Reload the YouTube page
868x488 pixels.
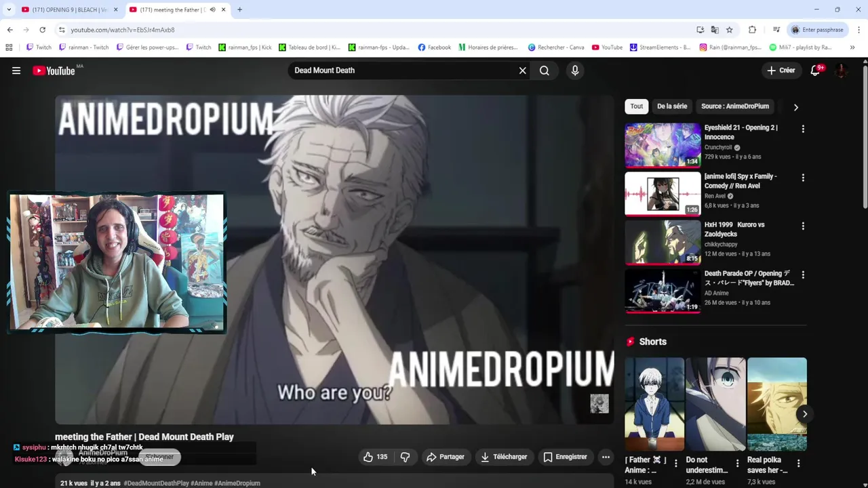(x=42, y=30)
